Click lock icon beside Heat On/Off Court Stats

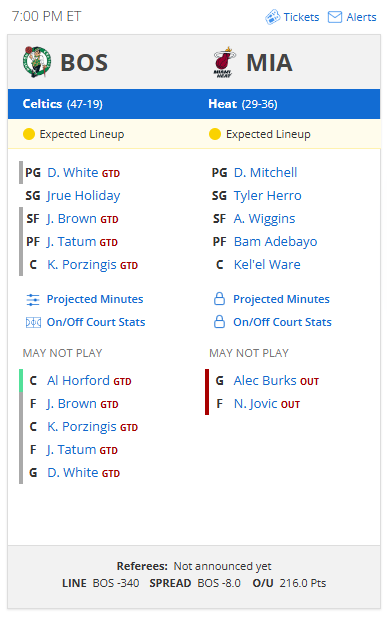pos(219,322)
